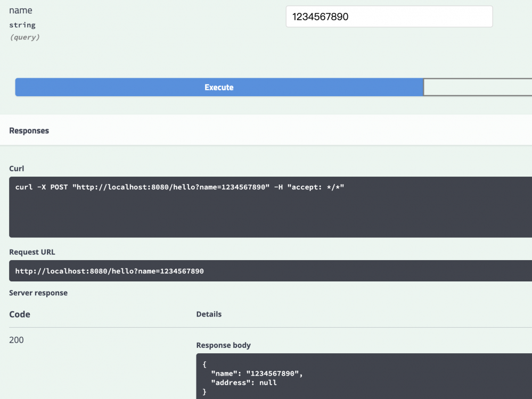Click the "address": null JSON line
Screen dimensions: 532x399
pyautogui.click(x=244, y=383)
